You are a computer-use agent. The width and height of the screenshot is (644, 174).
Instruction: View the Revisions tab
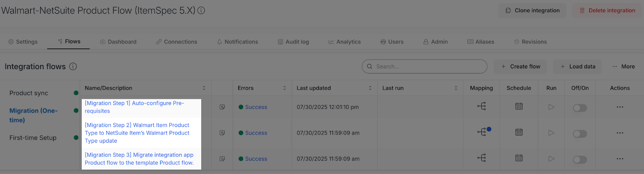pyautogui.click(x=530, y=42)
